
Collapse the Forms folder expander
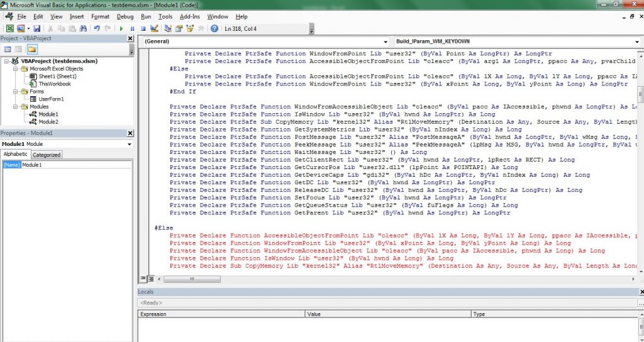click(15, 92)
